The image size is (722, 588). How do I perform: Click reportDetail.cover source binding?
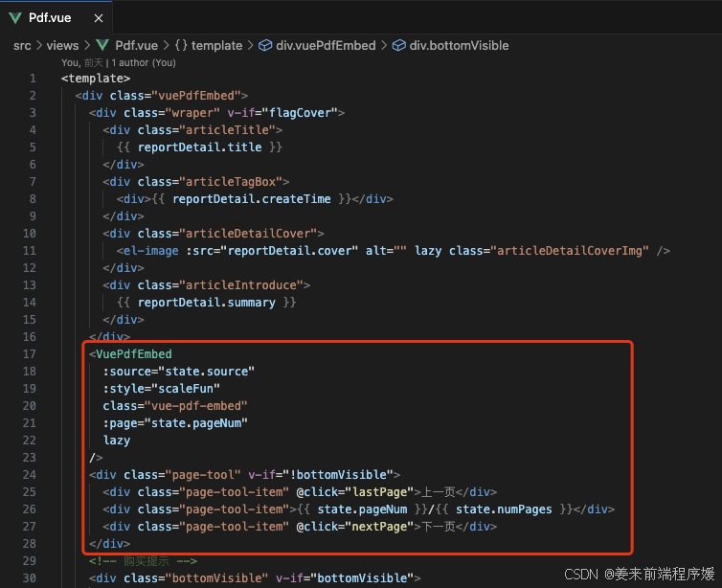pyautogui.click(x=289, y=251)
